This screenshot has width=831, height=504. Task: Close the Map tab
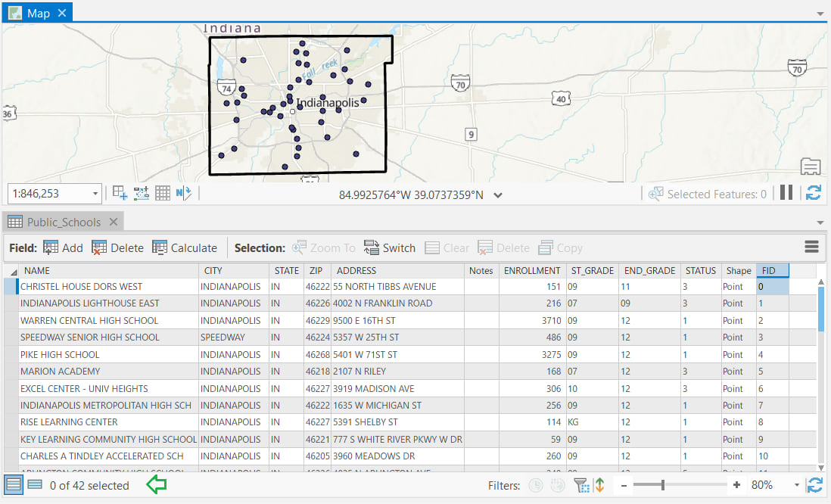(62, 13)
